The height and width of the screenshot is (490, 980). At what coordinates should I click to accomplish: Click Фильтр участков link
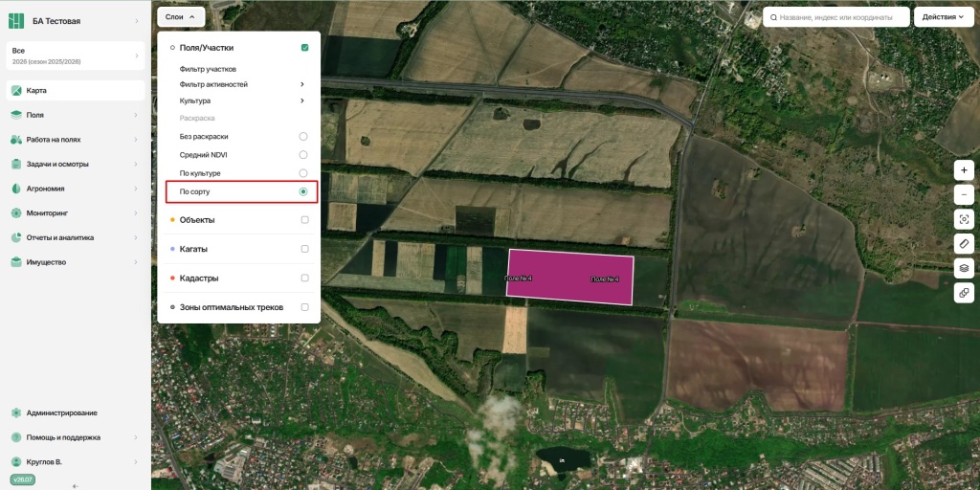(208, 69)
